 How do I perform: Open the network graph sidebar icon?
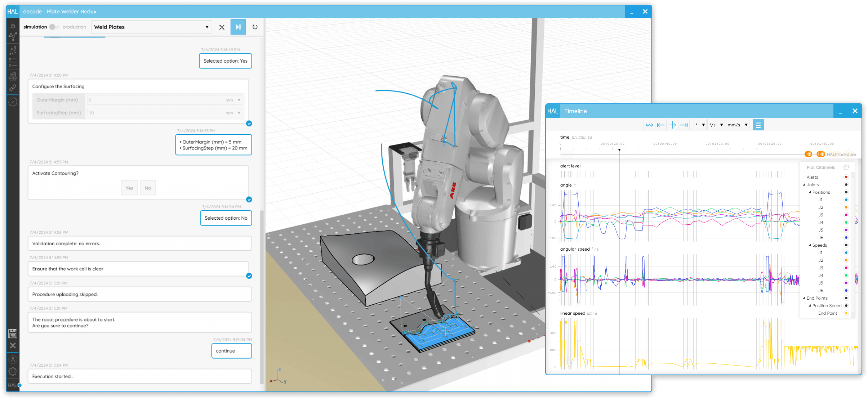[13, 36]
